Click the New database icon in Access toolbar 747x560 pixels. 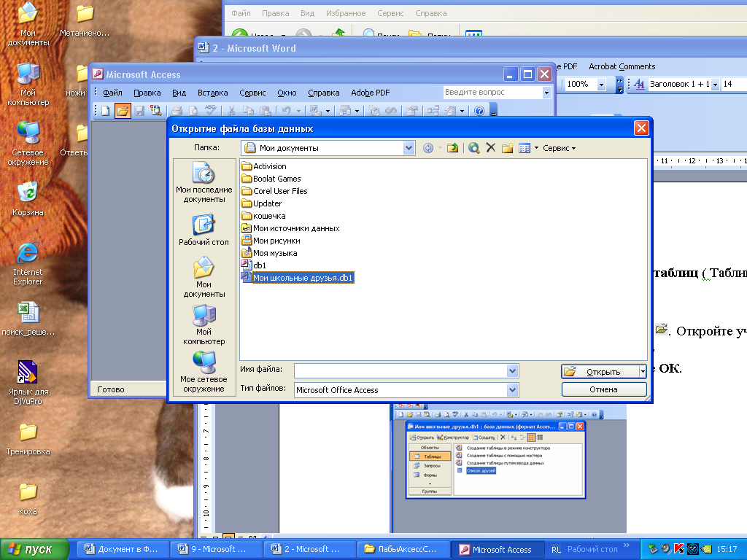coord(105,111)
